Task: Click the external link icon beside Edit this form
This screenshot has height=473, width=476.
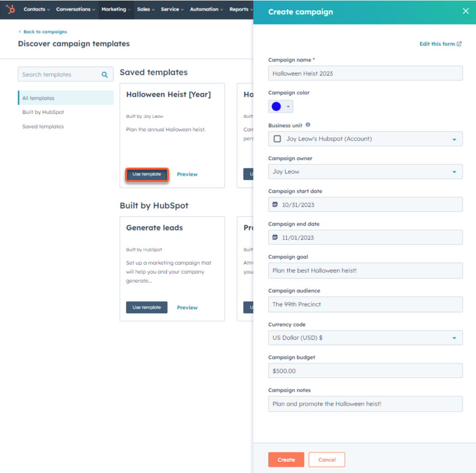Action: [x=458, y=43]
